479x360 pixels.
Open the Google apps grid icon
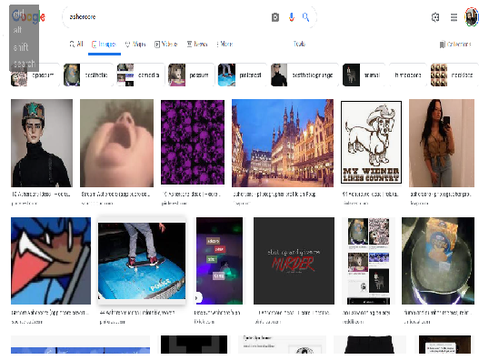454,17
